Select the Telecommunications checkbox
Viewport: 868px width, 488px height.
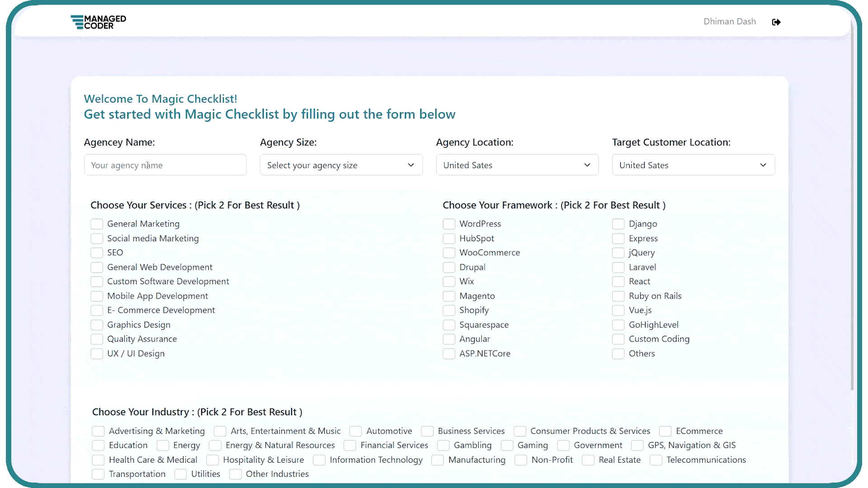tap(656, 460)
